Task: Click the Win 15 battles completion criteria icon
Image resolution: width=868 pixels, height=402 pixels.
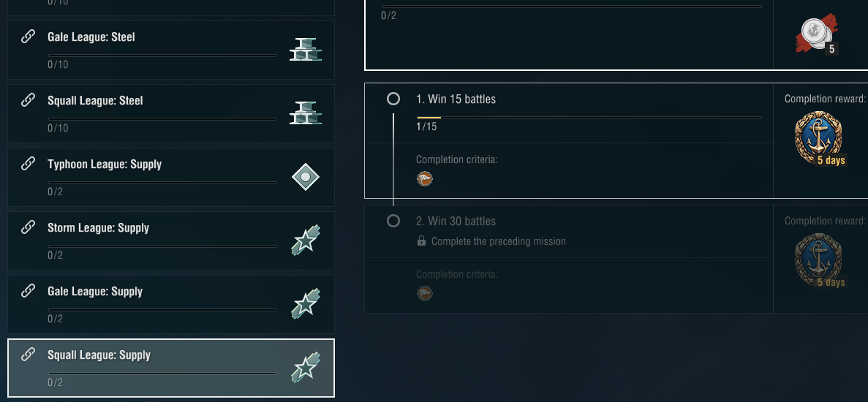Action: pos(424,178)
